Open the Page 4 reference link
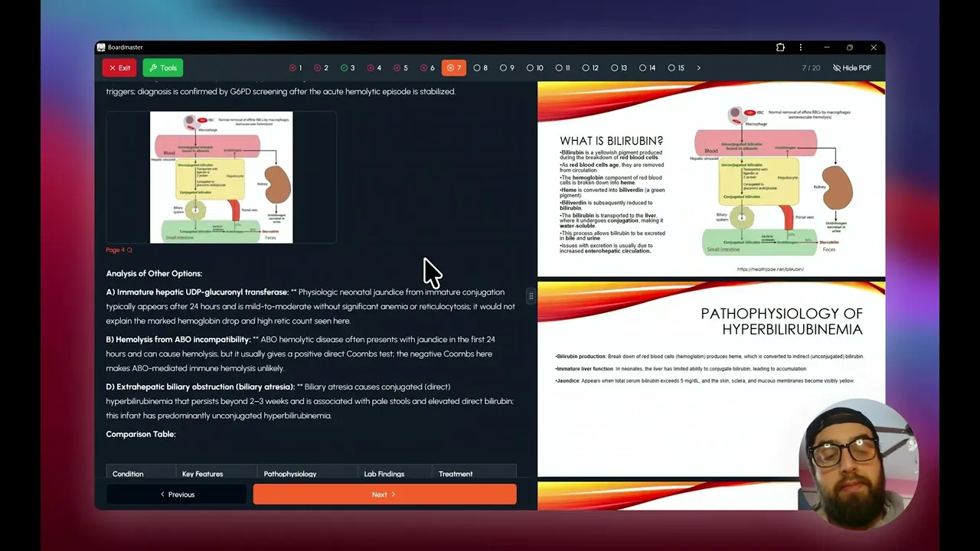This screenshot has width=980, height=551. coord(119,250)
